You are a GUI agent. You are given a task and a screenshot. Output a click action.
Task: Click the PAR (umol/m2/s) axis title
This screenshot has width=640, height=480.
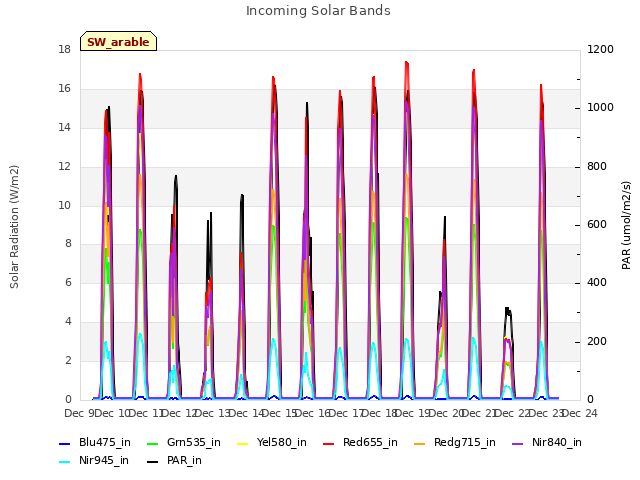(x=626, y=225)
